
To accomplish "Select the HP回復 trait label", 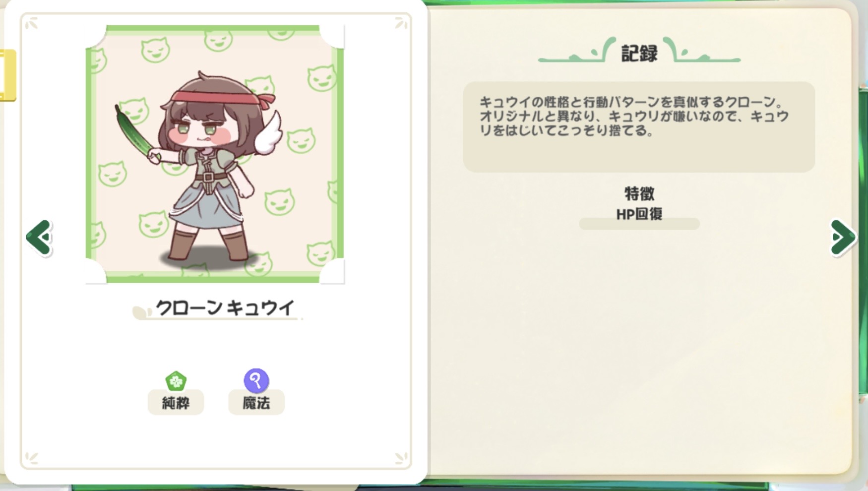I will (x=639, y=214).
